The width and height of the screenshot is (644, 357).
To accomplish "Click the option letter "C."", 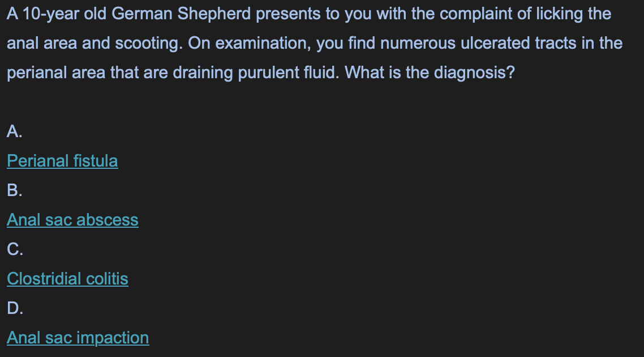I will pyautogui.click(x=15, y=249).
